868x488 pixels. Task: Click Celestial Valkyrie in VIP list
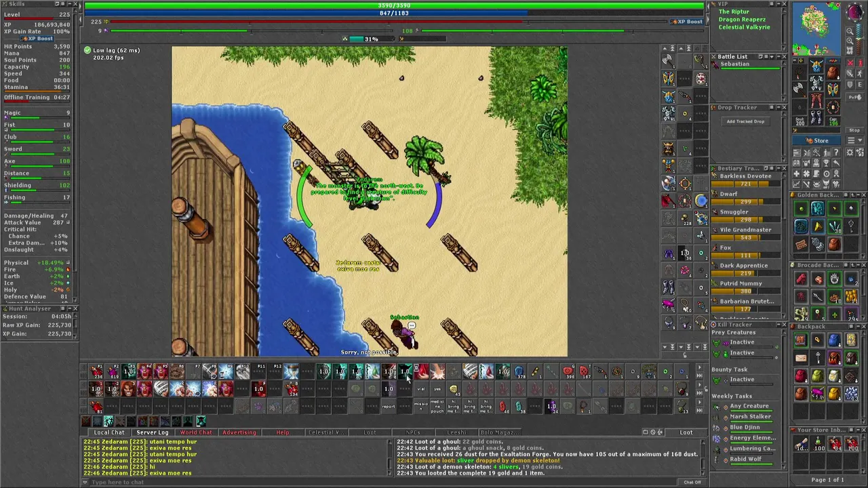coord(744,27)
